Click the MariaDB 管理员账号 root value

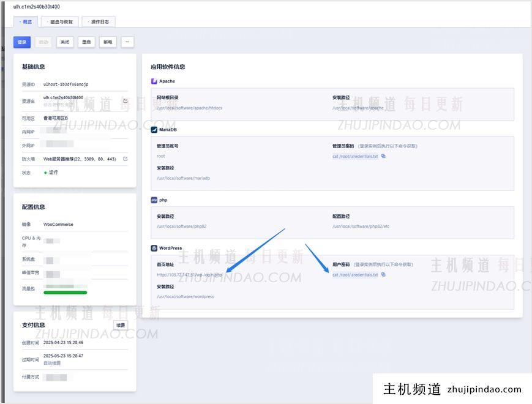[161, 156]
